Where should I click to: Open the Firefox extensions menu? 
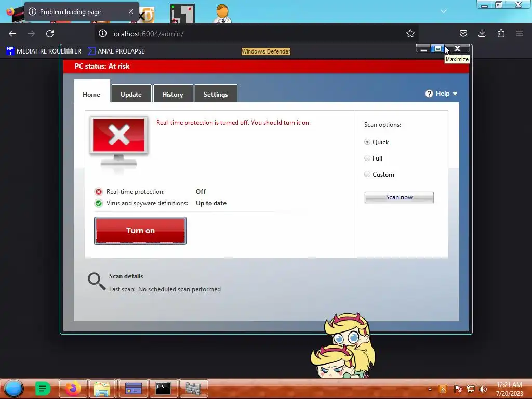pyautogui.click(x=501, y=33)
